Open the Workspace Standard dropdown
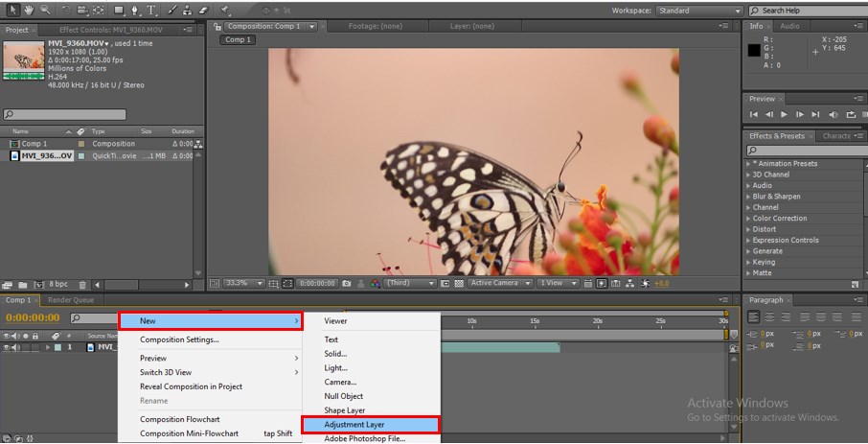The width and height of the screenshot is (868, 444). tap(699, 11)
